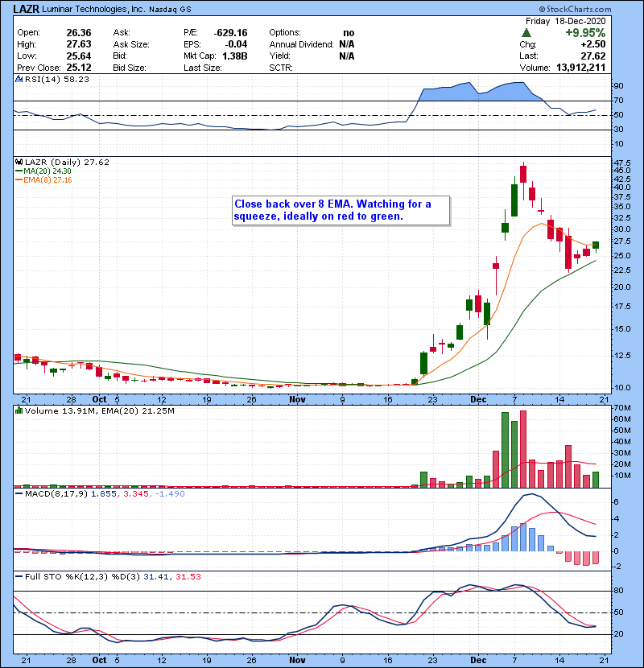Select the MA(20) 24.30 legend entry
The height and width of the screenshot is (668, 644).
click(43, 171)
